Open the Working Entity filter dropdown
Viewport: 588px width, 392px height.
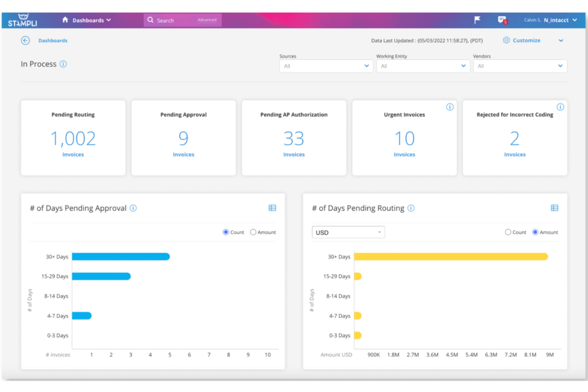coord(423,66)
